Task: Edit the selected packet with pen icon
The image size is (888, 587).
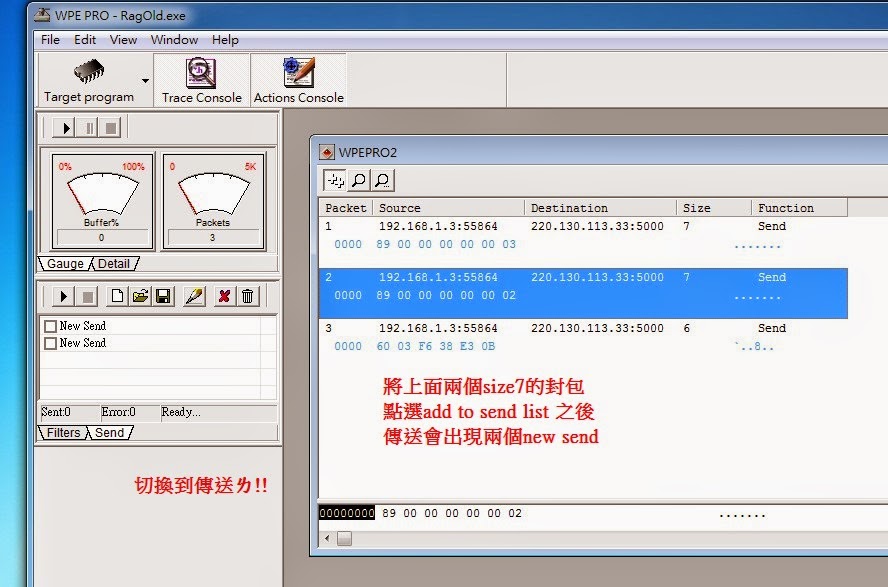Action: point(193,295)
